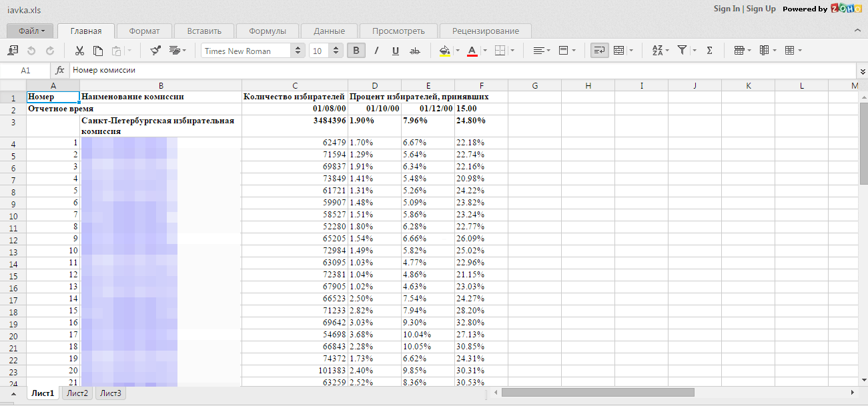The width and height of the screenshot is (868, 406).
Task: Switch to the Просмотреть tab
Action: pos(398,31)
